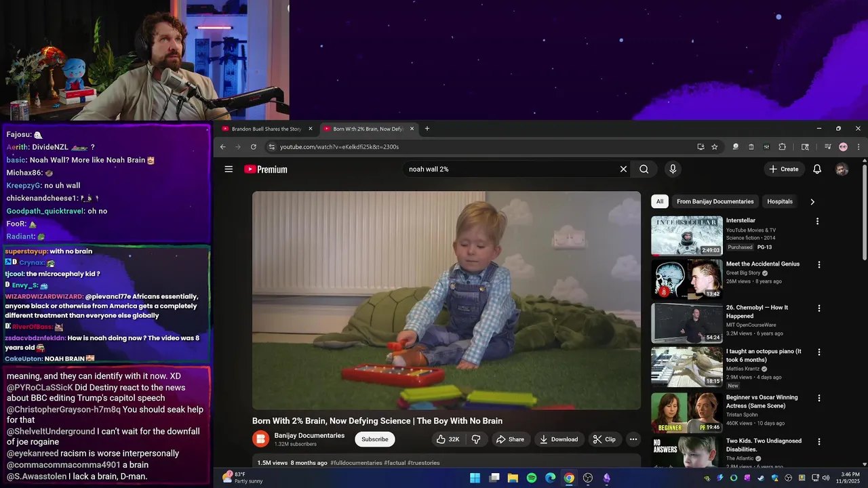868x488 pixels.
Task: Open OBS Studio from the taskbar
Action: coord(588,478)
